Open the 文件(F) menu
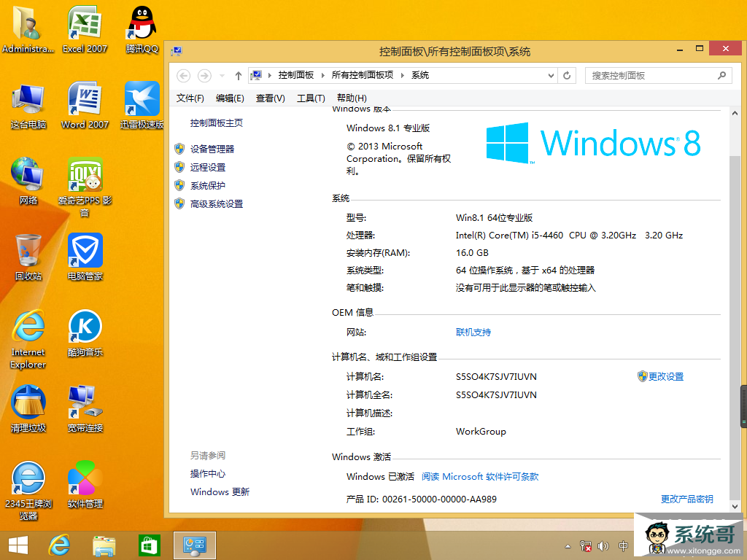The image size is (747, 560). [x=190, y=98]
